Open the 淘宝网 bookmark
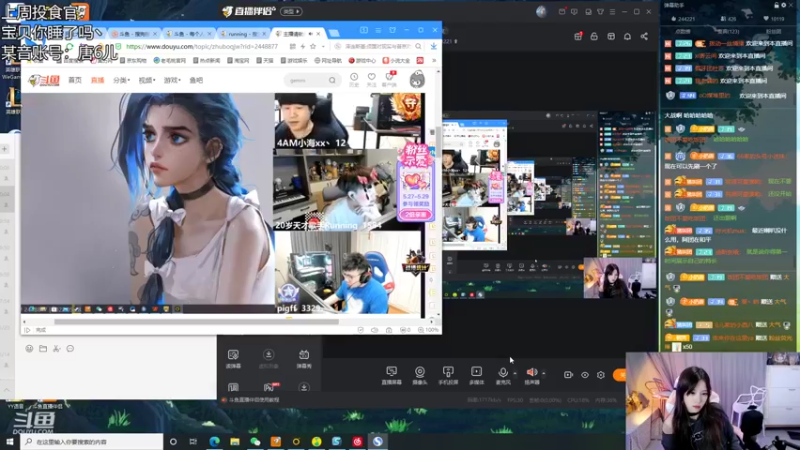The height and width of the screenshot is (450, 800). pyautogui.click(x=238, y=60)
